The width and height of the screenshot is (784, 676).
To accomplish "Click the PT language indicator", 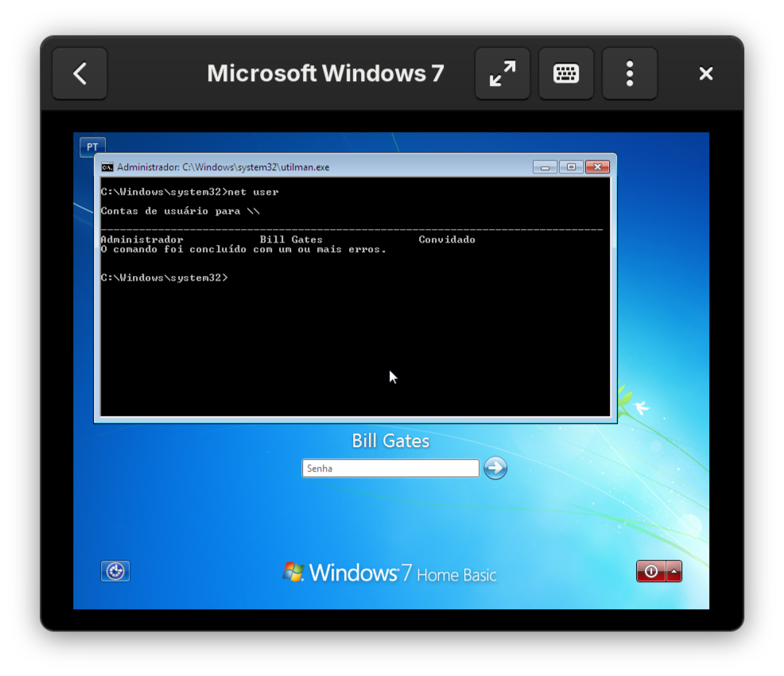I will (x=92, y=147).
